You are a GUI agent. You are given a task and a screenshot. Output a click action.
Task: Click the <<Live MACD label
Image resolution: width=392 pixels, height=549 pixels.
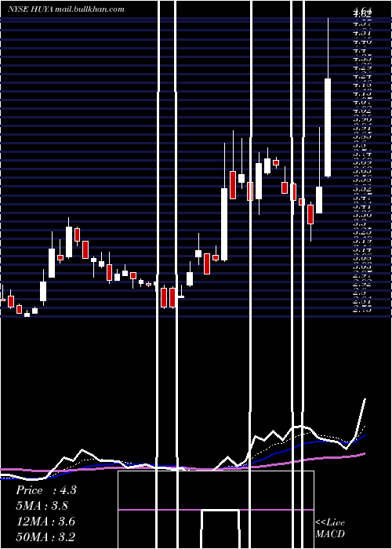(330, 528)
